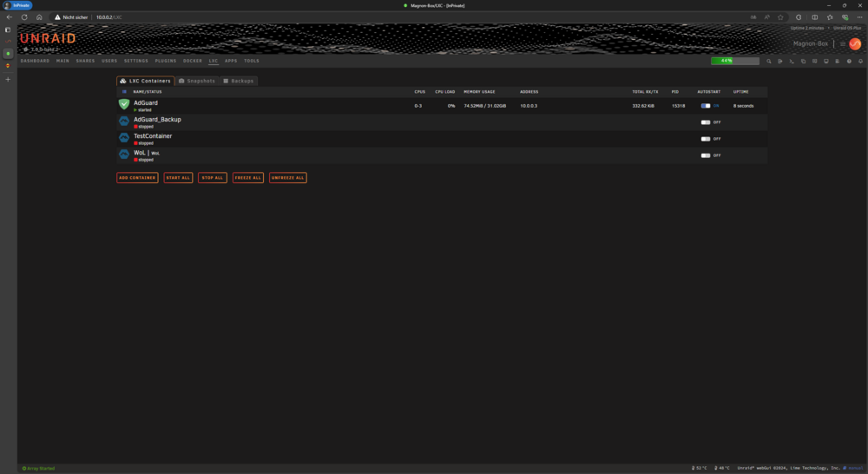
Task: Click AdGuard IP address 10.0.0.3
Action: click(529, 106)
